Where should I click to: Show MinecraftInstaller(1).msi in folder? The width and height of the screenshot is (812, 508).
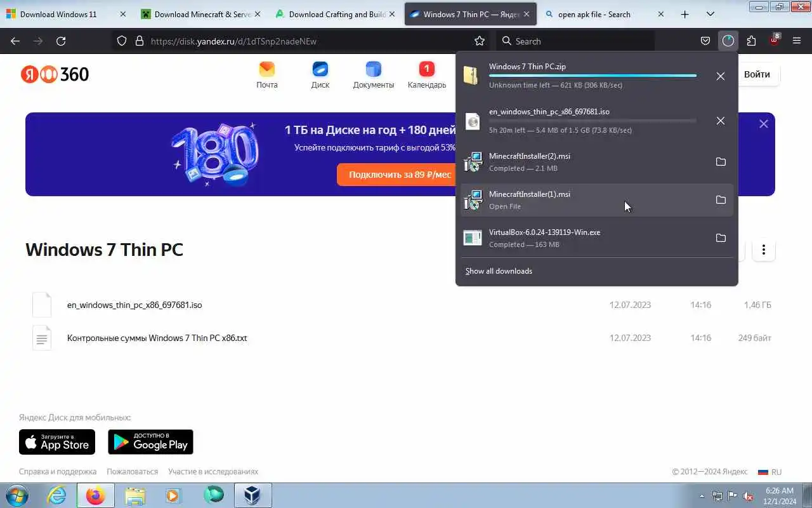point(721,200)
